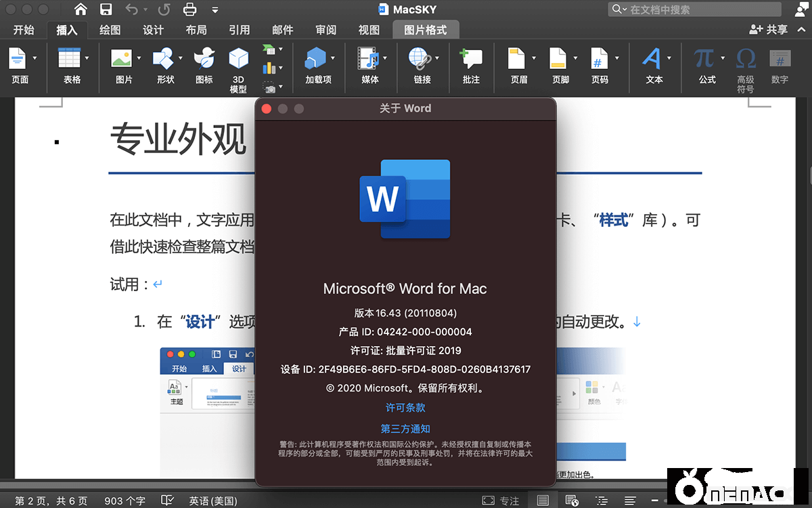
Task: Open the 审阅 review tab
Action: [x=325, y=30]
